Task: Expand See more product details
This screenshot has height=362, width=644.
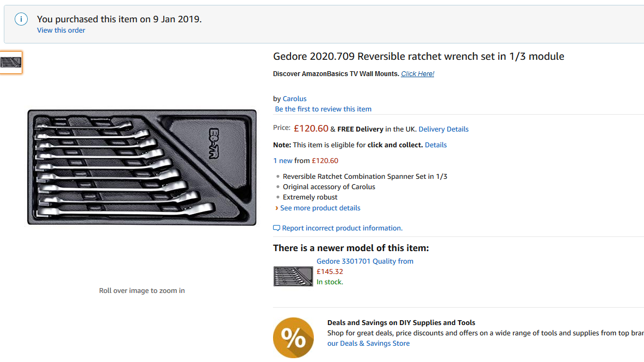Action: click(320, 208)
